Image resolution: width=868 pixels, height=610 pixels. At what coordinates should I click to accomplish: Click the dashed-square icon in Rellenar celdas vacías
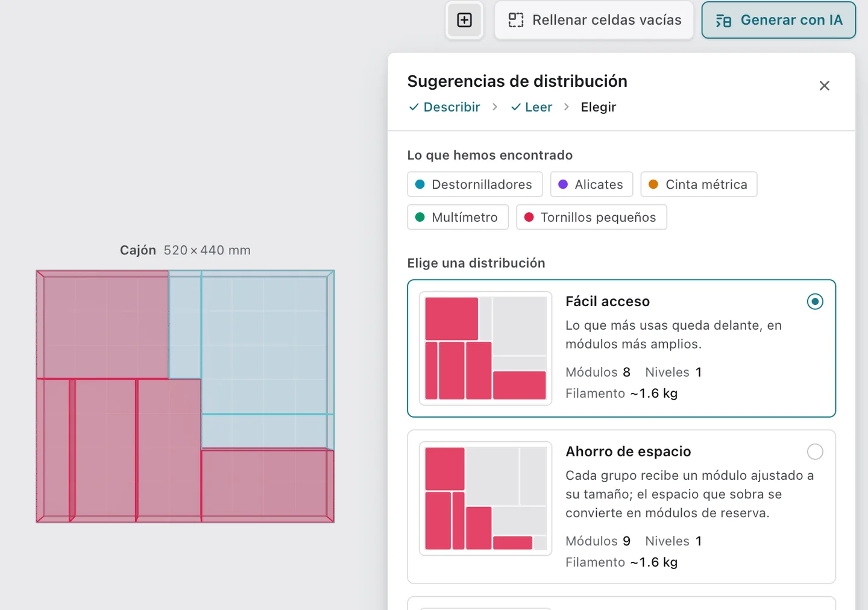(x=516, y=20)
